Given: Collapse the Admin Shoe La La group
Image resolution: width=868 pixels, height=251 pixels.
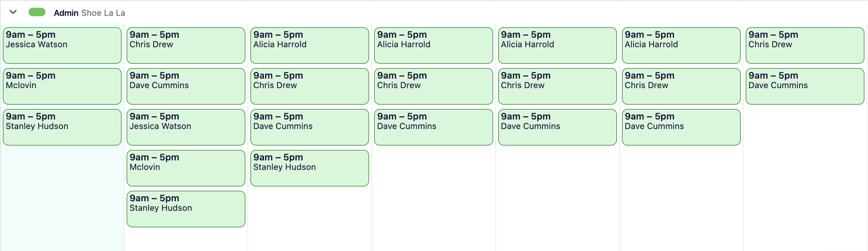Looking at the screenshot, I should 13,12.
